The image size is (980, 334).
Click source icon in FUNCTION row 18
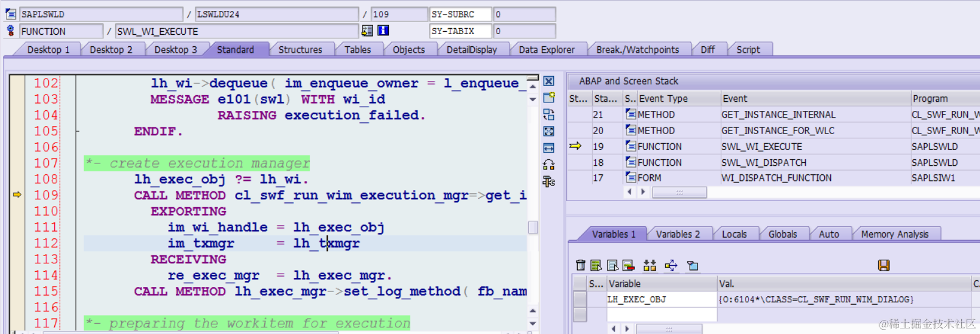pos(631,162)
